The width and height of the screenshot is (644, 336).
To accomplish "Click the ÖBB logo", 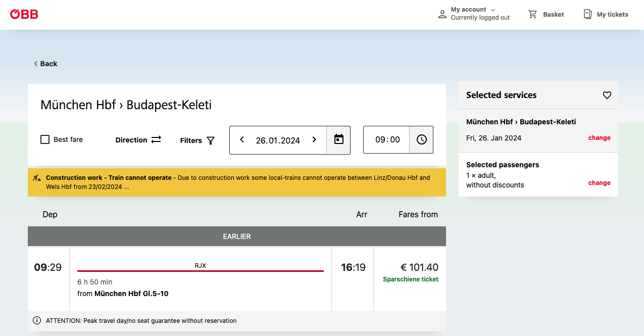I will (x=24, y=14).
